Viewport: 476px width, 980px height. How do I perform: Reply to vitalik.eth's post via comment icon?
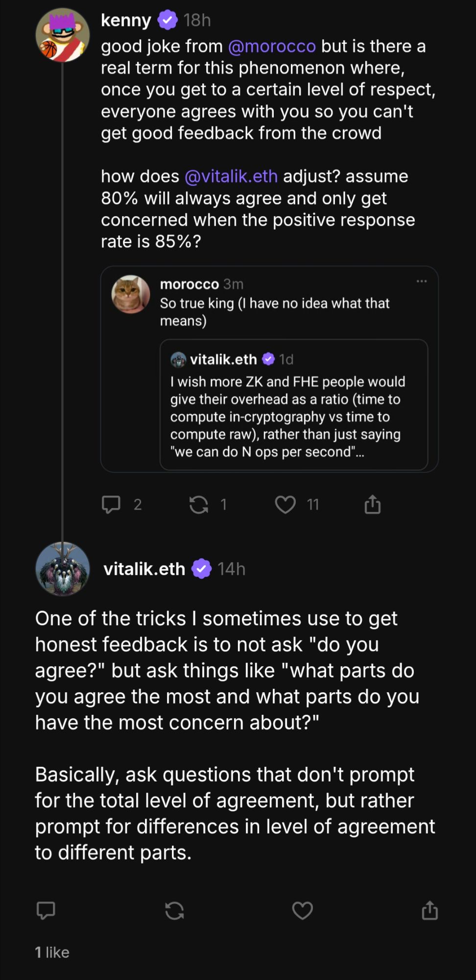click(x=46, y=910)
